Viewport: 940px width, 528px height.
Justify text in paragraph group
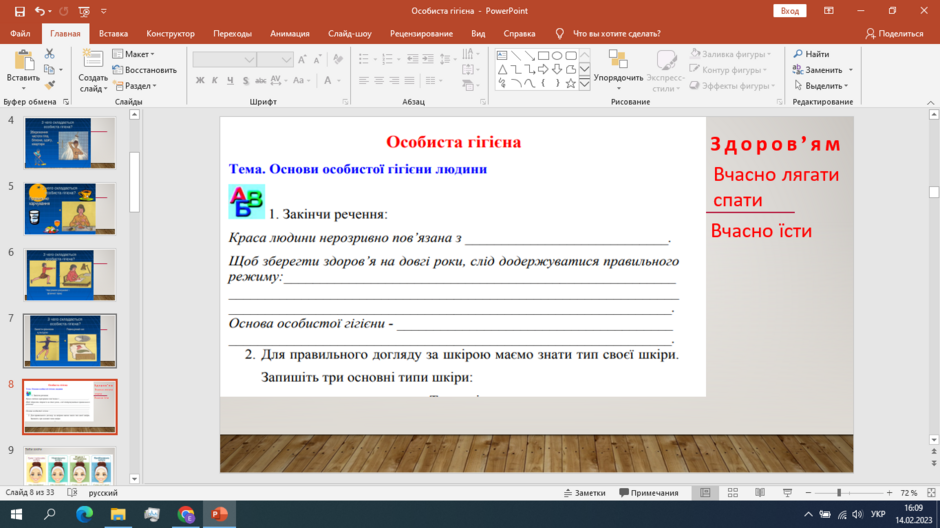point(409,80)
